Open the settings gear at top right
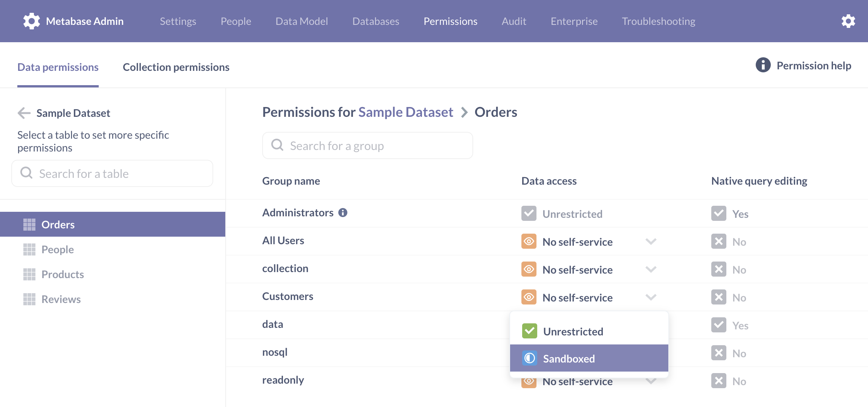Image resolution: width=868 pixels, height=407 pixels. coord(848,21)
